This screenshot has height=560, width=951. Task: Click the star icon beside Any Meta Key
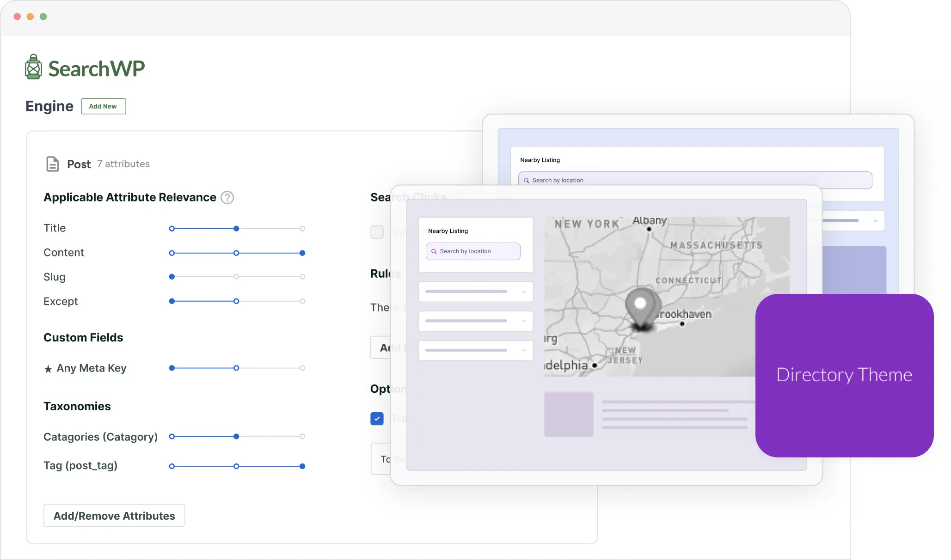48,368
